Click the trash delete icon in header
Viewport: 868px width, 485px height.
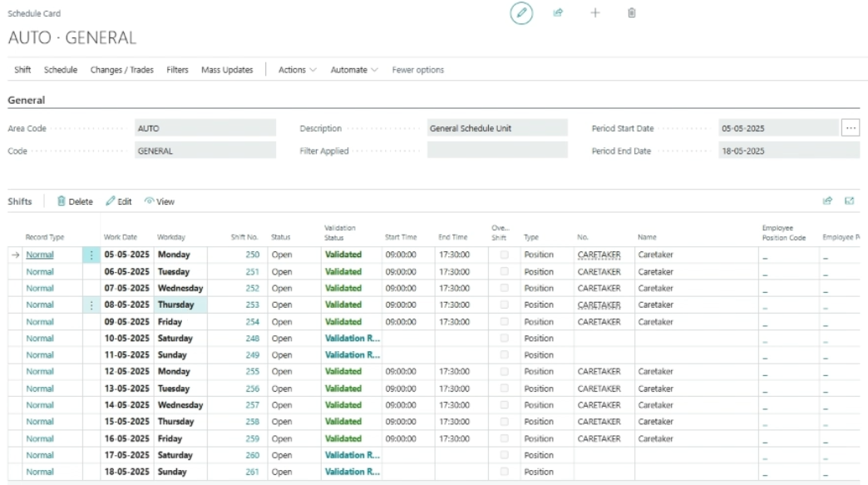(632, 14)
